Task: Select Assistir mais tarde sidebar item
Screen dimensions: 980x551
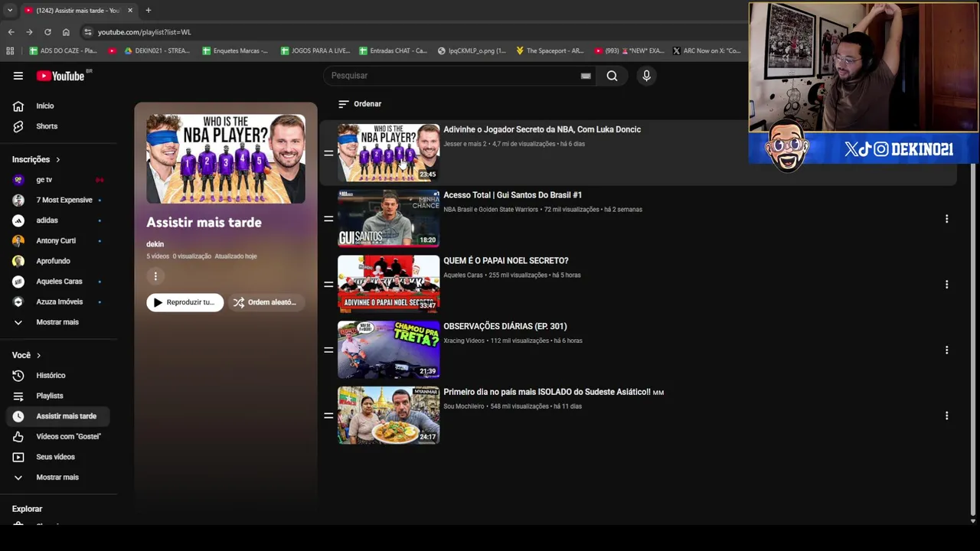Action: [58, 416]
